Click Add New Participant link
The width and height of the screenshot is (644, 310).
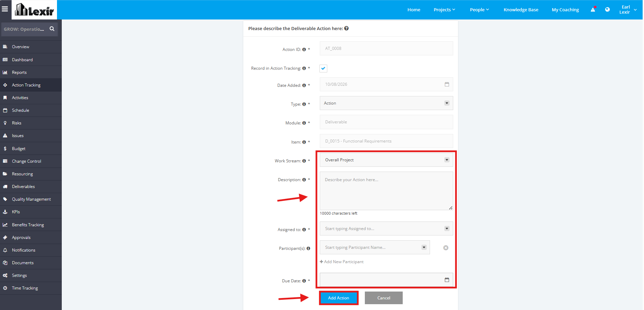pyautogui.click(x=342, y=262)
